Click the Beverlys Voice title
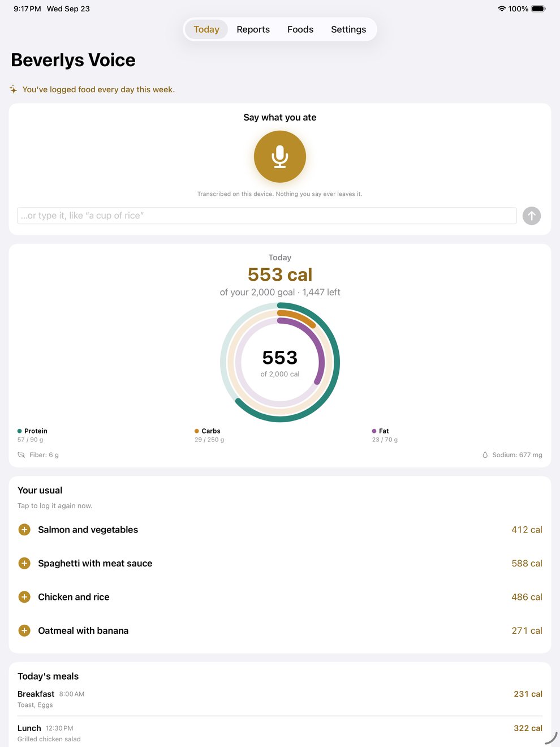Image resolution: width=560 pixels, height=747 pixels. (73, 60)
